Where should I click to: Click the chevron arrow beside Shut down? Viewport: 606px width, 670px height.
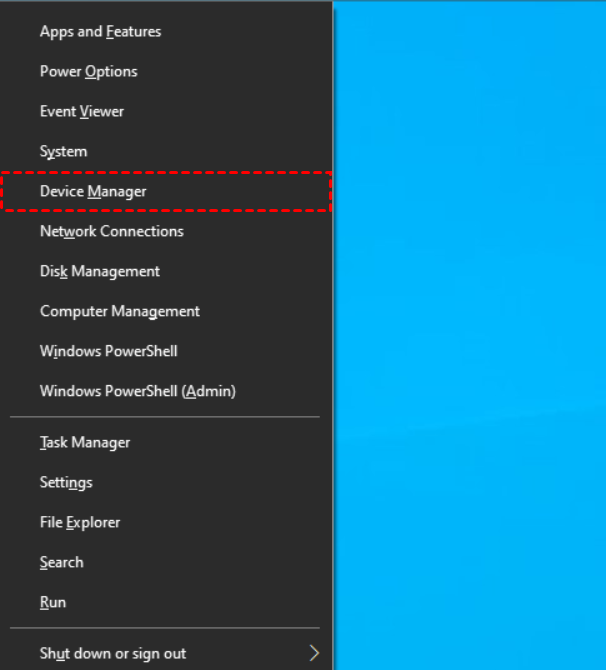click(314, 653)
